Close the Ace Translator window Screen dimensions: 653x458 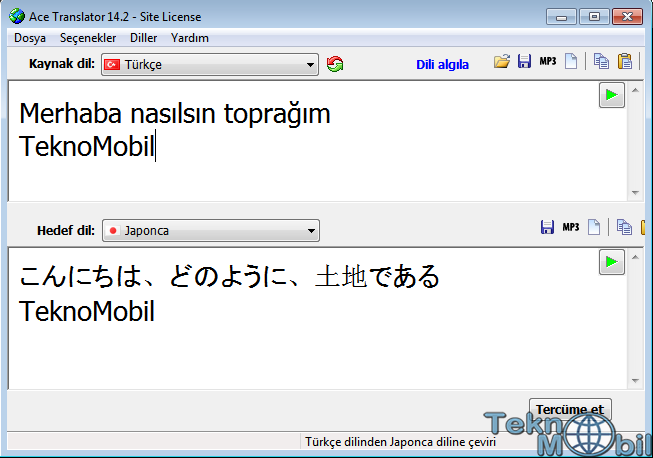tap(627, 17)
